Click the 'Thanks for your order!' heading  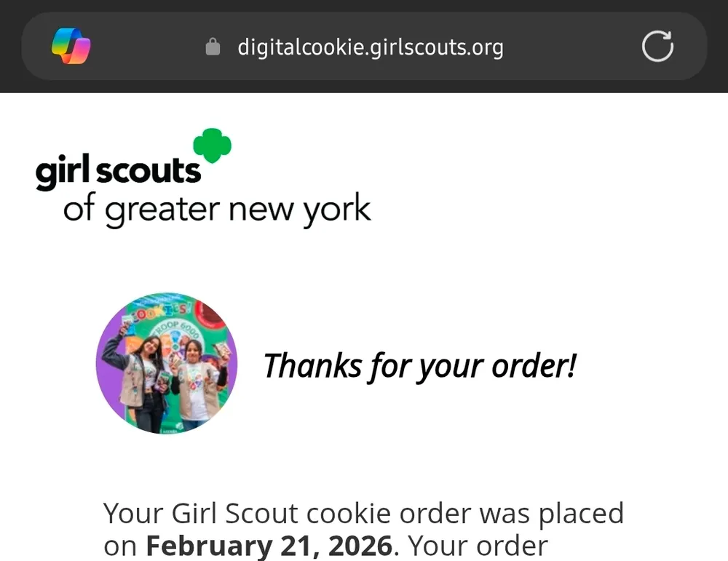[420, 367]
